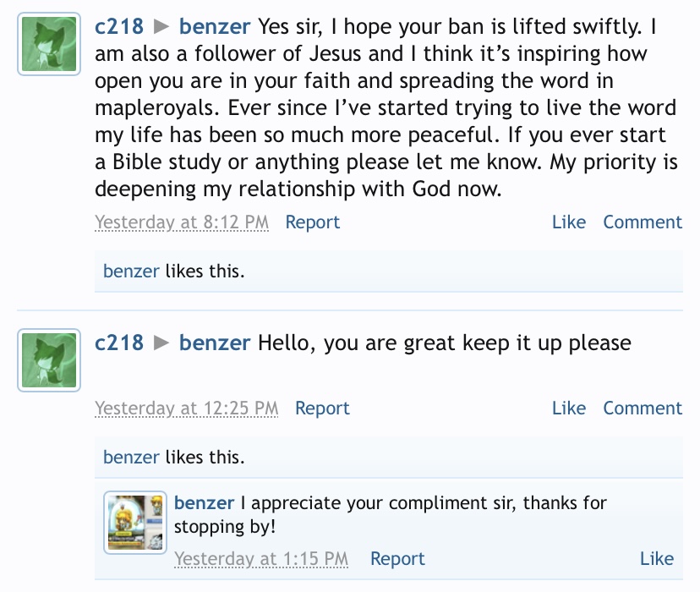The width and height of the screenshot is (700, 592).
Task: Open the 'Yesterday at 12:25 PM' timestamp
Action: [x=187, y=408]
